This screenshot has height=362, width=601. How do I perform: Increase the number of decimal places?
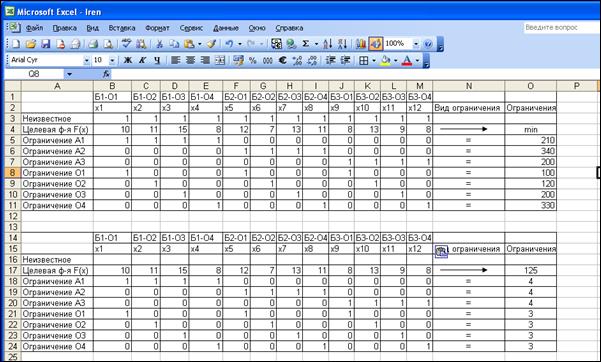[x=297, y=60]
